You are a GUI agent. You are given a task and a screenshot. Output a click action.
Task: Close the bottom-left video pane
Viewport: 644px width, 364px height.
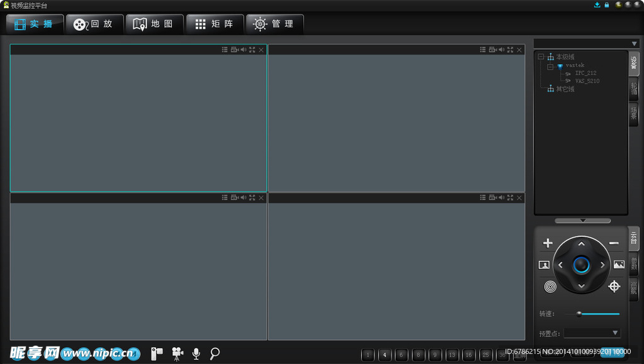[x=261, y=198]
